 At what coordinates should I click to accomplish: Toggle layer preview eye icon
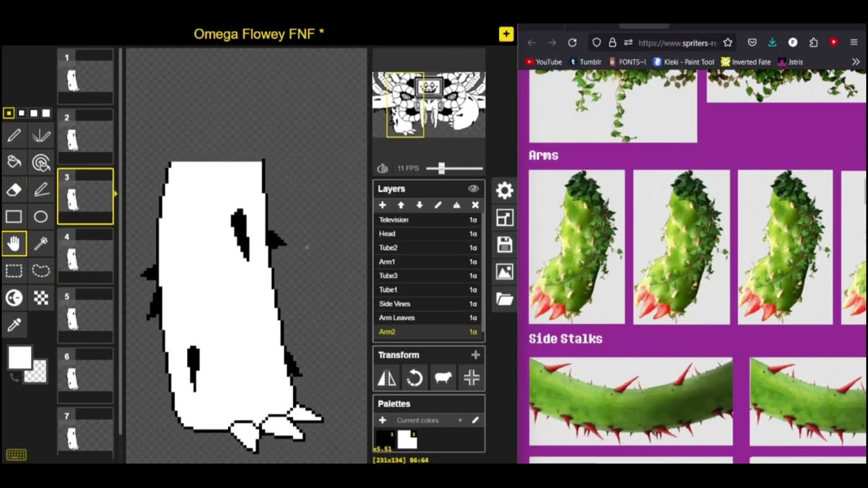pos(473,188)
